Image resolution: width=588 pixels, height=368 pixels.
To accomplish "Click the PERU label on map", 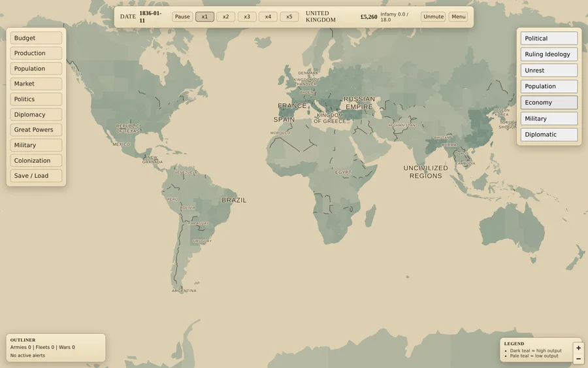I will (x=172, y=199).
